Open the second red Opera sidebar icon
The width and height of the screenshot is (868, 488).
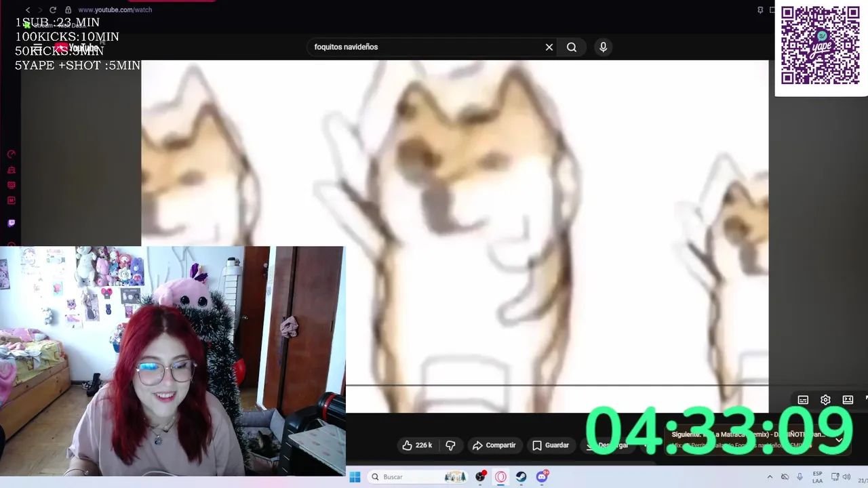click(11, 170)
